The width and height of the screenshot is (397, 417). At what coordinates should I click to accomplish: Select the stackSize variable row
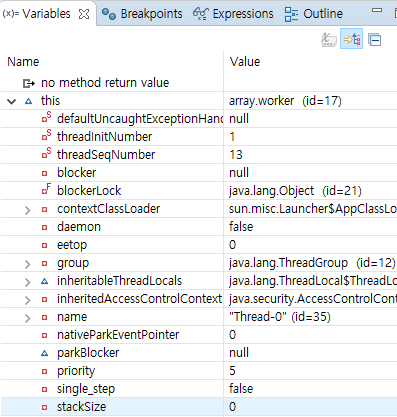pos(199,407)
